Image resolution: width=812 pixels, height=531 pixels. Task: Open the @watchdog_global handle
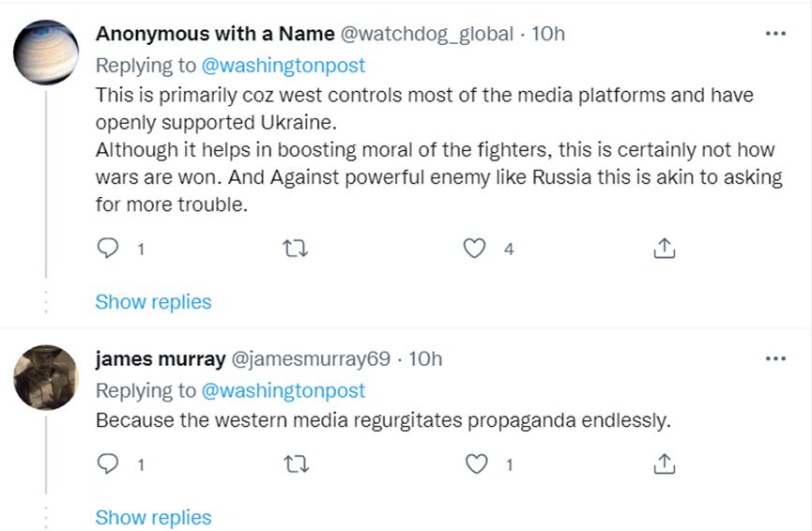(427, 34)
